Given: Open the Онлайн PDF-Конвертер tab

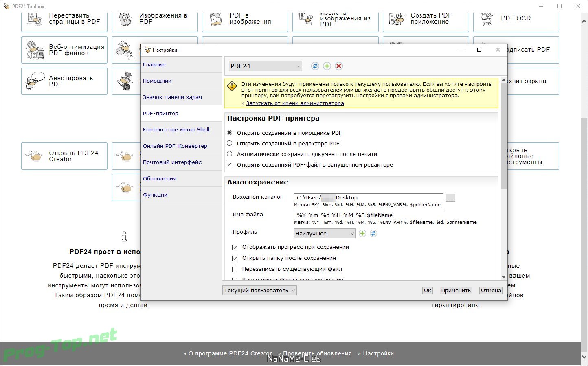Looking at the screenshot, I should [181, 146].
